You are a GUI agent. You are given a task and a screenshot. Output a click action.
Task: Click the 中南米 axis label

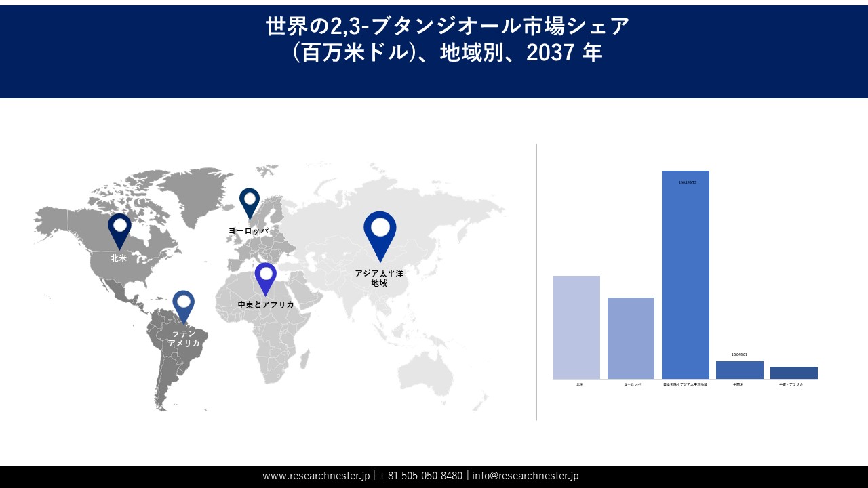click(738, 384)
